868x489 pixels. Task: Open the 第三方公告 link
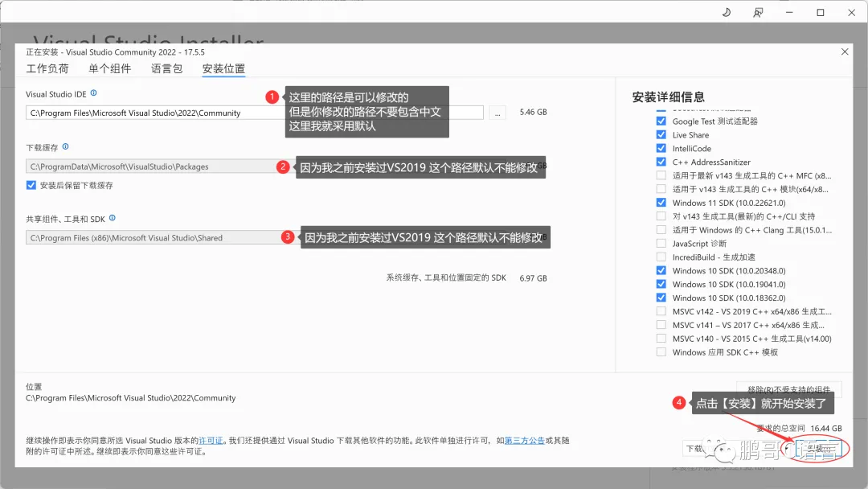click(x=524, y=440)
